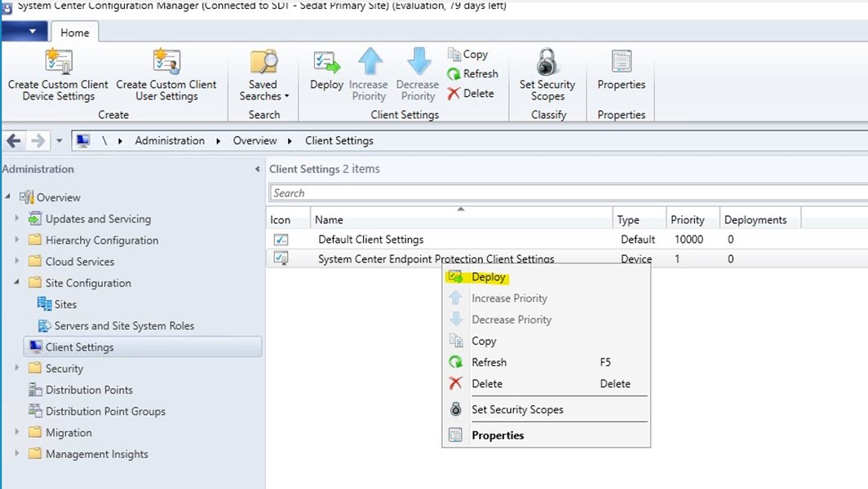868x489 pixels.
Task: Expand the Migration tree node
Action: (x=16, y=431)
